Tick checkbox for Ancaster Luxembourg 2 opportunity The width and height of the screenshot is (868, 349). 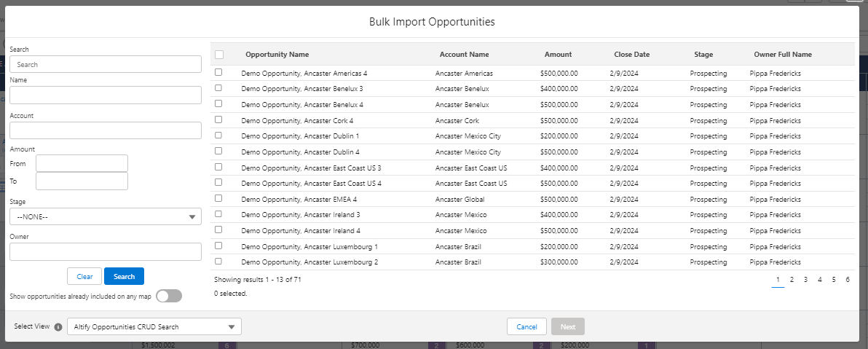click(x=218, y=262)
